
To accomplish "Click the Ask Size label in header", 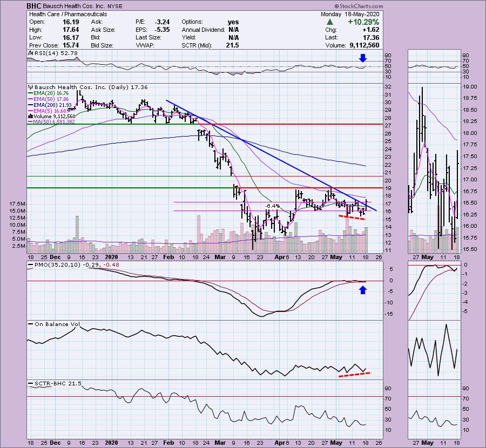I will point(103,30).
